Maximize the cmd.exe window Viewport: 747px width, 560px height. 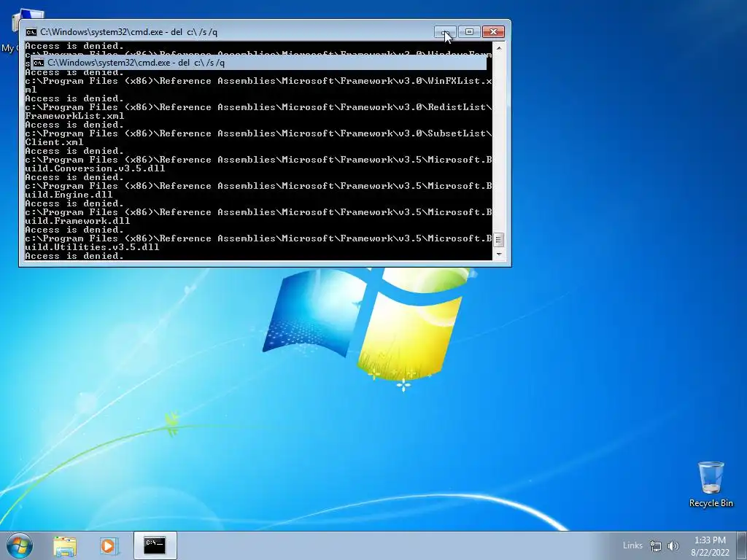click(x=469, y=32)
